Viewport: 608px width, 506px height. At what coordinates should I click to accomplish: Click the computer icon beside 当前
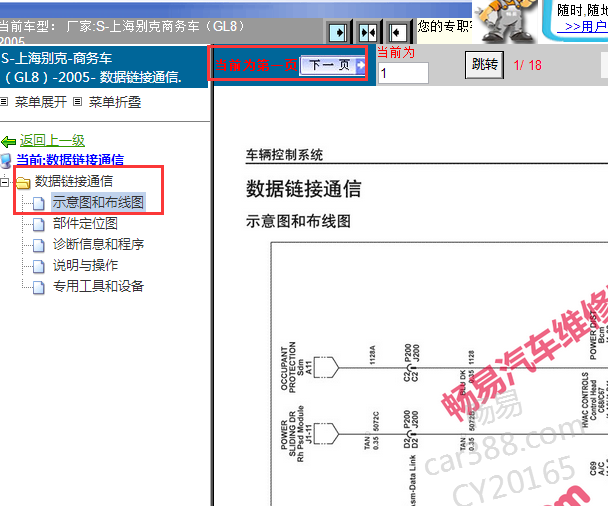click(x=6, y=161)
